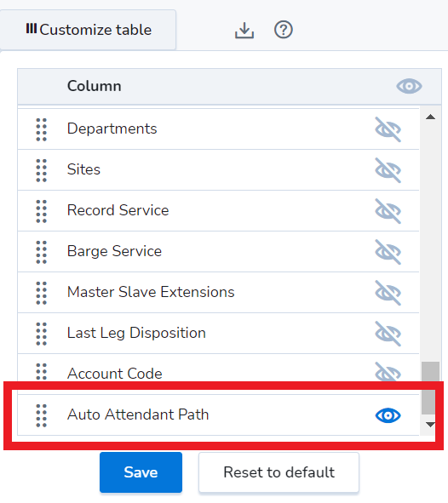Open the help question mark icon

pos(283,30)
